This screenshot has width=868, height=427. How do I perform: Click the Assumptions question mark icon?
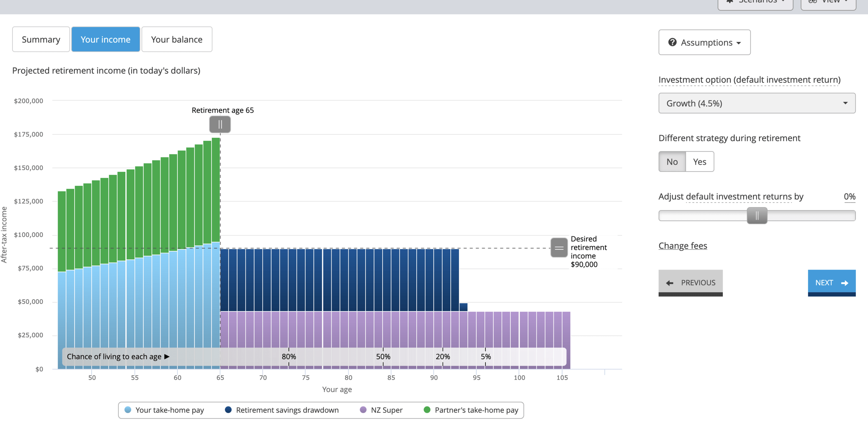click(672, 42)
